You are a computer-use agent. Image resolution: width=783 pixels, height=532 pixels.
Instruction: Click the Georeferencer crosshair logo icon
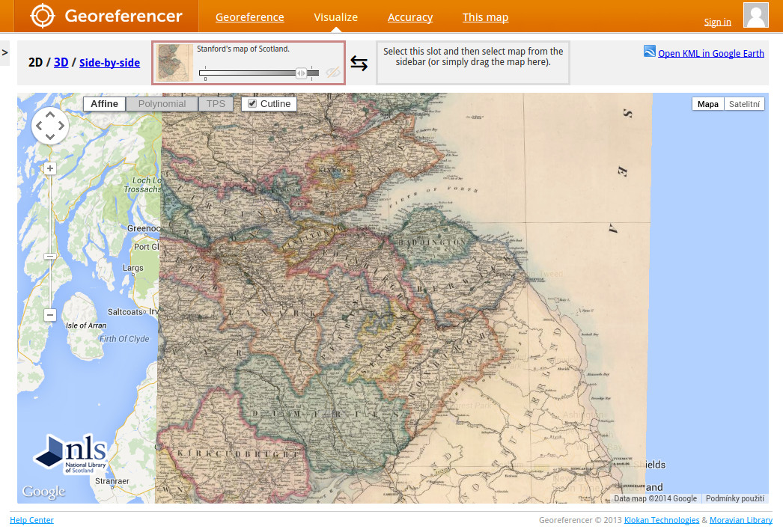43,16
